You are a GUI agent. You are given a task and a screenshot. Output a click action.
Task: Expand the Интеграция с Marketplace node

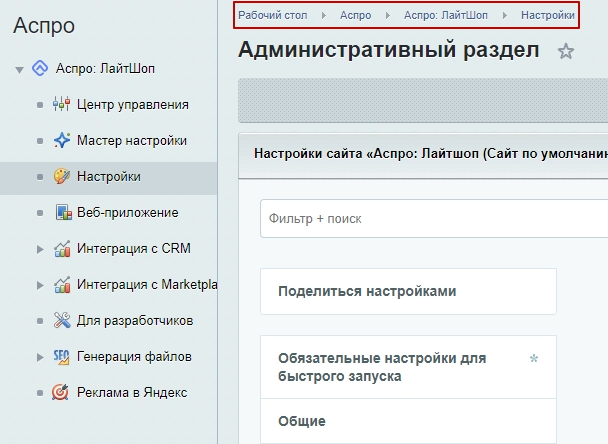click(x=40, y=285)
